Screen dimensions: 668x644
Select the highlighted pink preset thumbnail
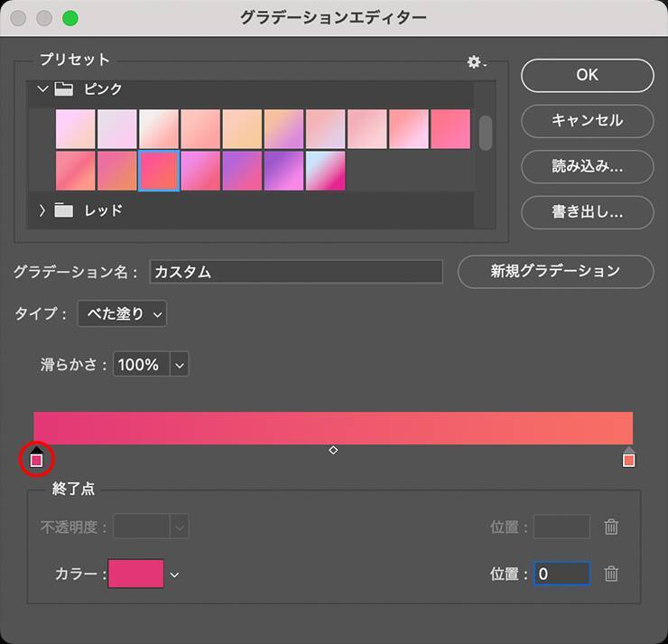(159, 171)
